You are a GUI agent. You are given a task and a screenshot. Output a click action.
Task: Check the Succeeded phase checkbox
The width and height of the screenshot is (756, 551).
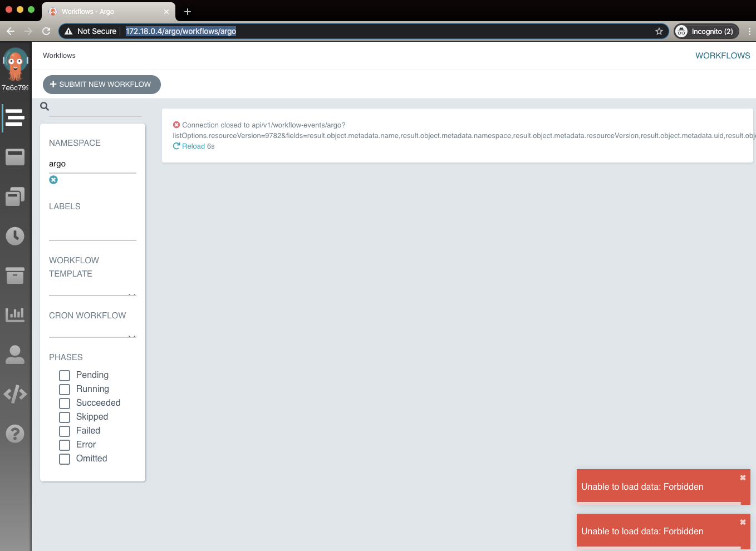(64, 403)
